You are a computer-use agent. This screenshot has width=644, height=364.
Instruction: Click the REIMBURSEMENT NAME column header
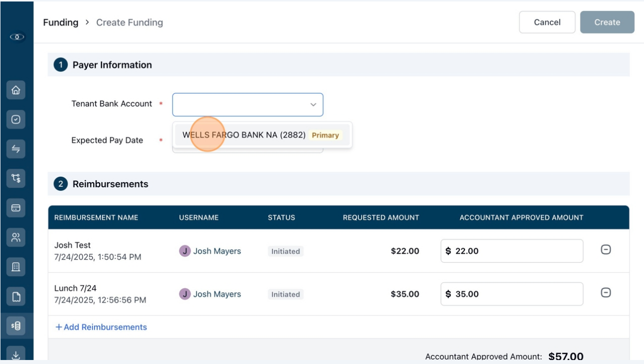96,218
